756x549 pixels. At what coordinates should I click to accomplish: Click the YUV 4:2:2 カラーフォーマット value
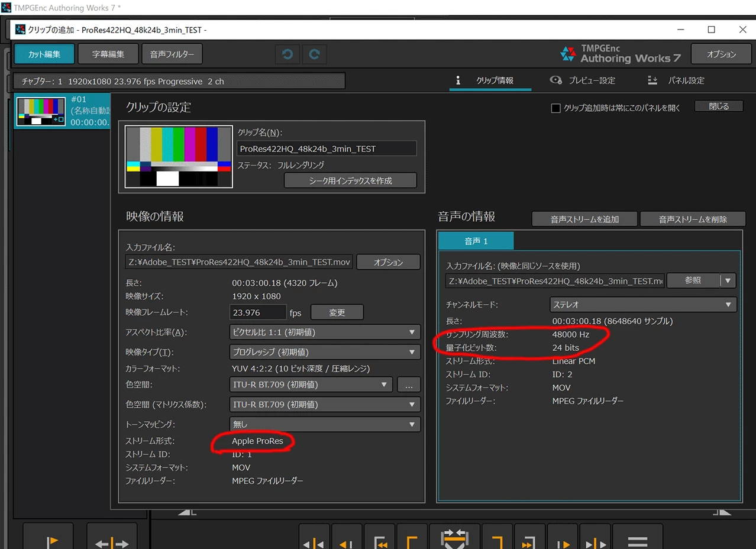coord(301,369)
